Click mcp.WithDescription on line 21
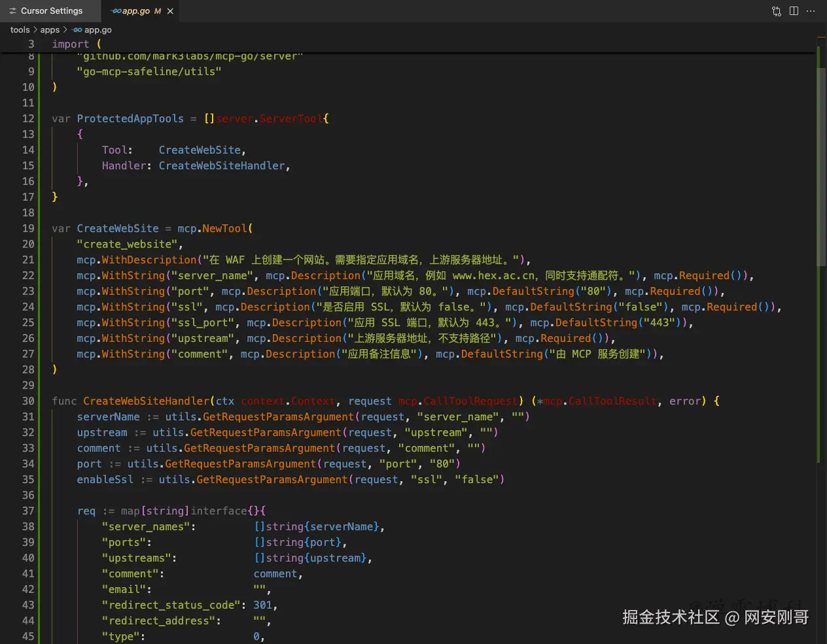 pyautogui.click(x=136, y=260)
